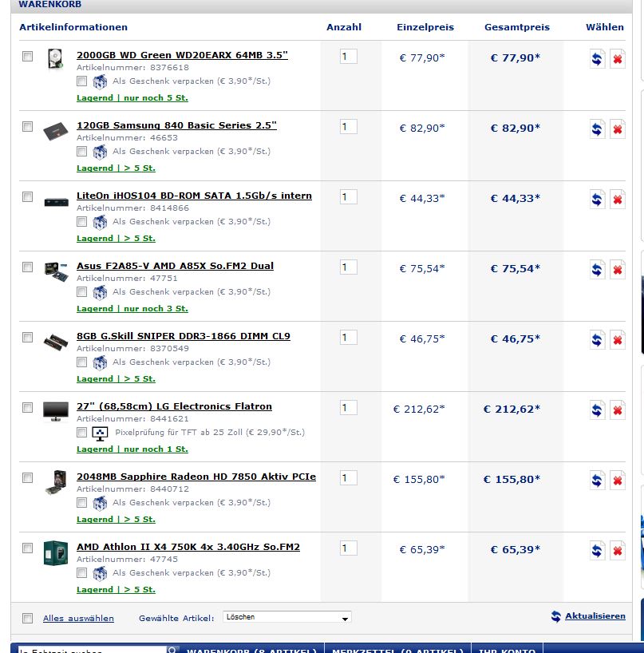Image resolution: width=644 pixels, height=653 pixels.
Task: Select the Samsung 840 item checkbox
Action: click(27, 127)
